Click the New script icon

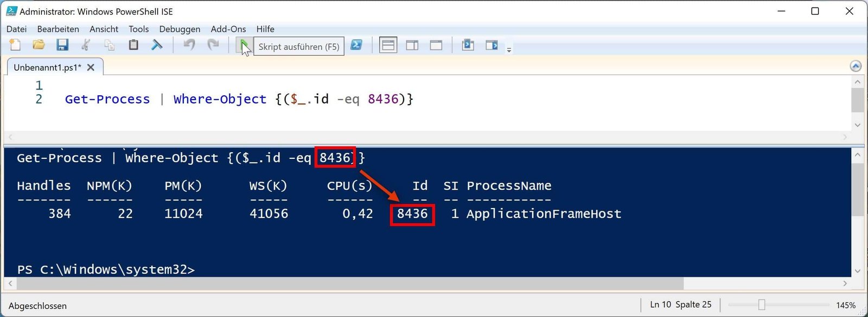(15, 46)
